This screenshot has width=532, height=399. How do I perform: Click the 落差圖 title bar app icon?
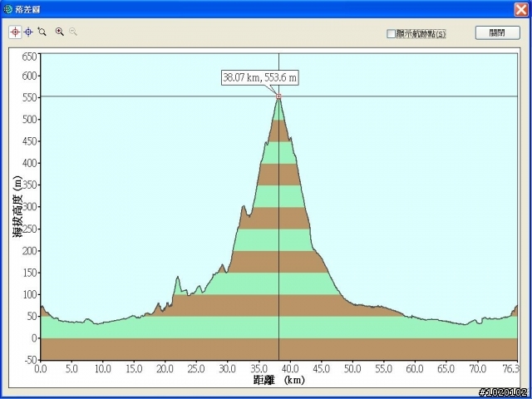(7, 9)
